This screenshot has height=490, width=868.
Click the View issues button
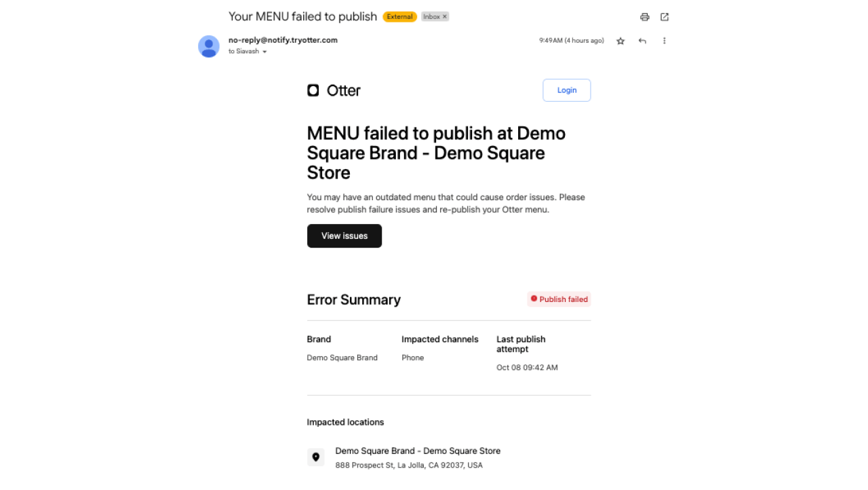[x=344, y=236]
